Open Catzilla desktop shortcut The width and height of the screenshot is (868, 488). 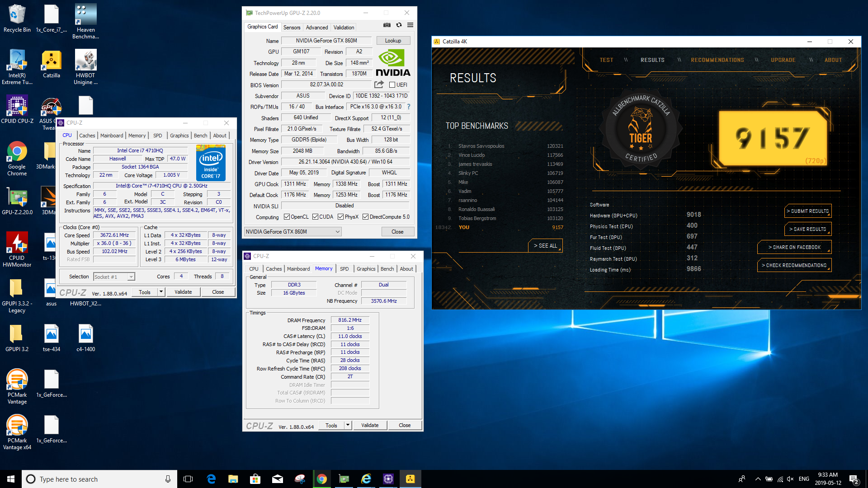point(51,64)
